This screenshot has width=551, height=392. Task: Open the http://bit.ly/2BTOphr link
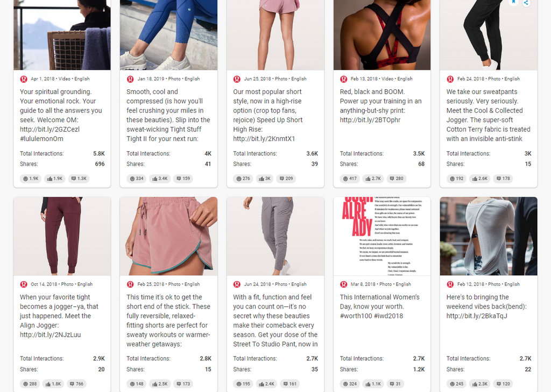(370, 120)
